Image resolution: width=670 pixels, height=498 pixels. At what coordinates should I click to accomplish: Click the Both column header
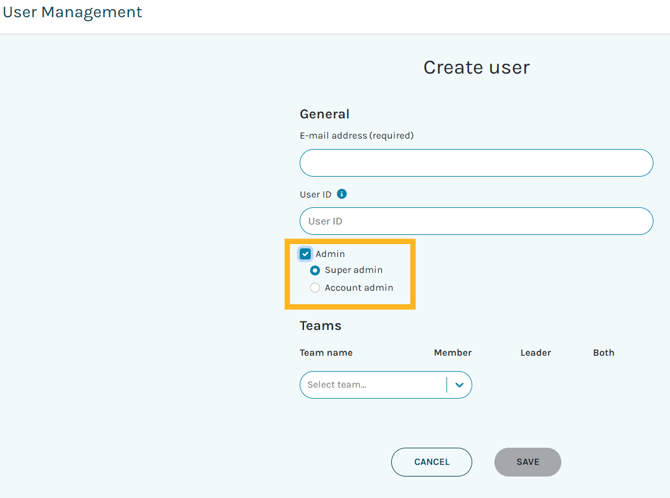(603, 353)
